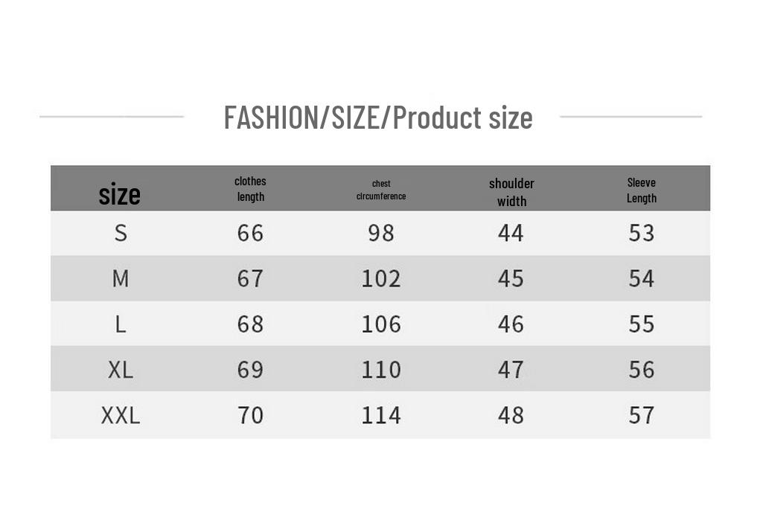The image size is (760, 532).
Task: Click sleeve length value 57
Action: [642, 415]
